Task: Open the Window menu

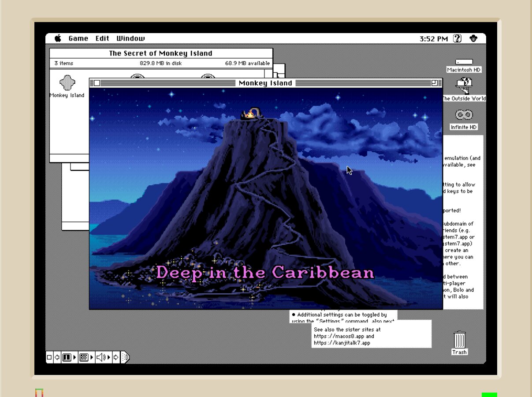Action: 130,38
